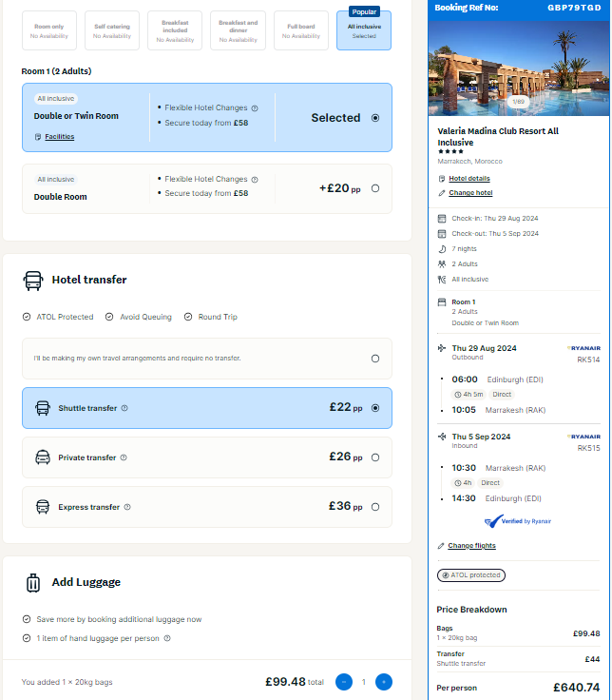Click the Transfer £44 amount

[x=592, y=659]
